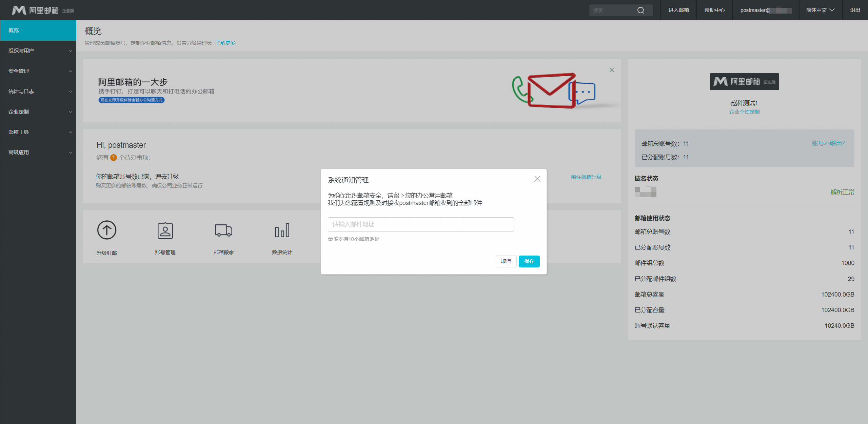
Task: Expand the 统计与日志 sidebar section
Action: click(38, 92)
